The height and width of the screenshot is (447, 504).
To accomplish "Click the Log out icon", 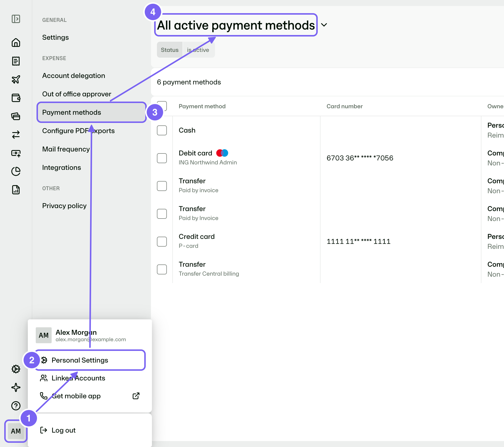I will click(44, 430).
